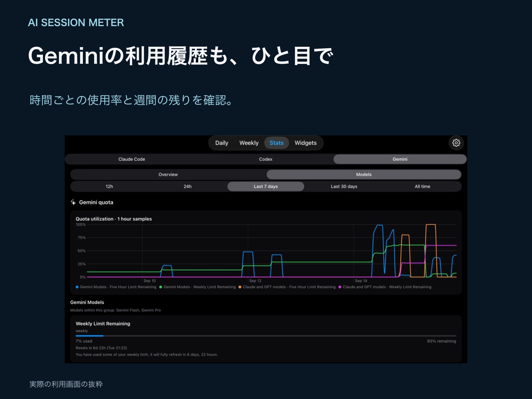Click the '実際の利用画面の抜粋' caption
Viewport: 532px width, 399px height.
pos(66,384)
